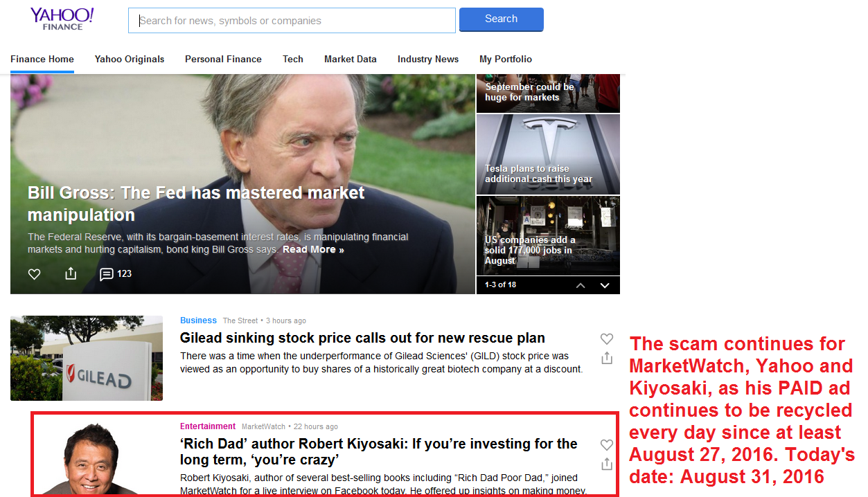The image size is (868, 497).
Task: Open Gilead sinking stock price headline
Action: 362,338
